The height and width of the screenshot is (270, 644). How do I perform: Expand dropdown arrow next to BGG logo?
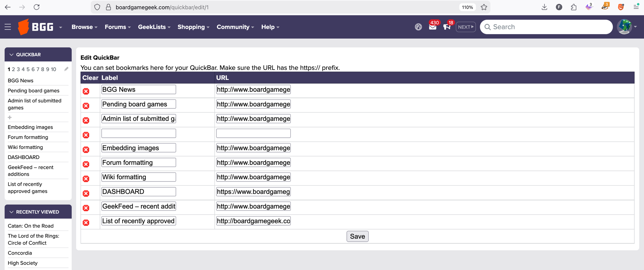click(61, 27)
